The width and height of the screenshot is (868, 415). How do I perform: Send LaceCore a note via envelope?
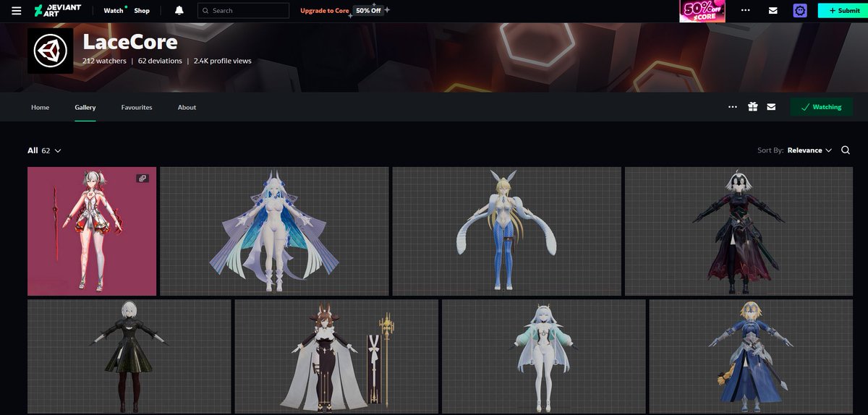tap(771, 107)
